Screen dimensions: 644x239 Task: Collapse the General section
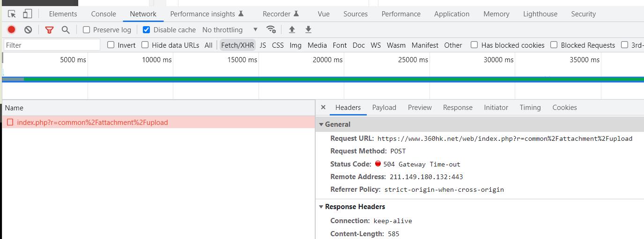coord(321,124)
